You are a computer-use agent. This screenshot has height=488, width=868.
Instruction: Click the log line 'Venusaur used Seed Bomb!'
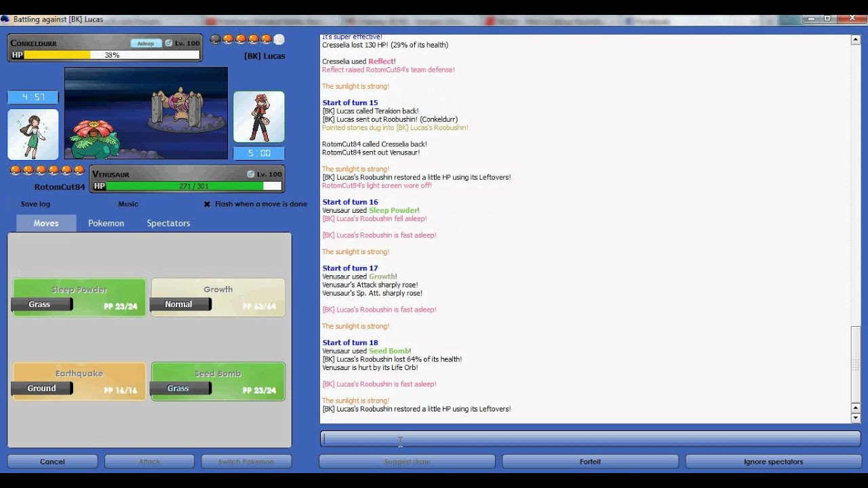coord(366,351)
